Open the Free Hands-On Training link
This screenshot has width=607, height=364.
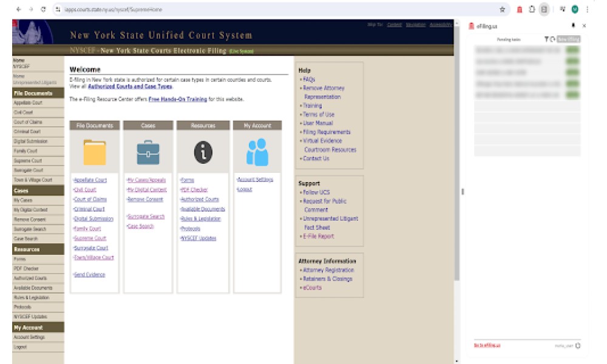point(178,99)
